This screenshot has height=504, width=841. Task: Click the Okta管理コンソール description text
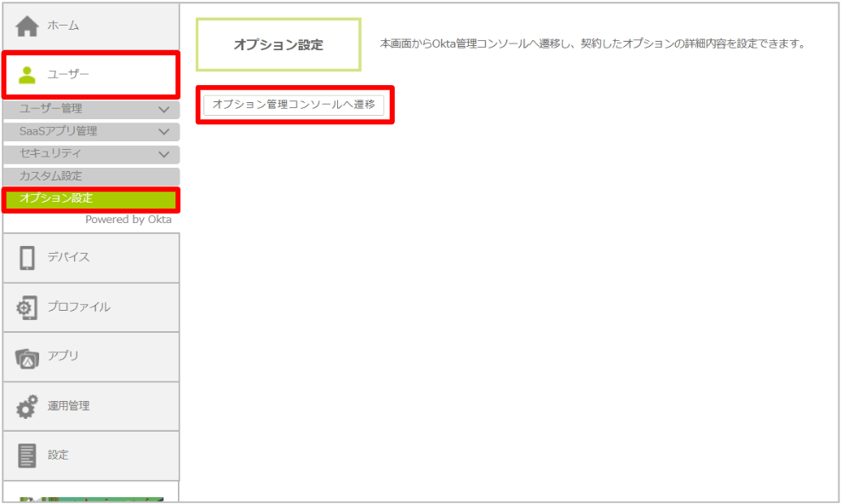click(592, 43)
